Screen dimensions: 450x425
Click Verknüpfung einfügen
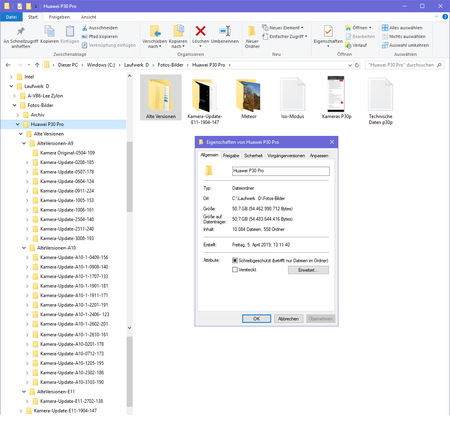109,45
